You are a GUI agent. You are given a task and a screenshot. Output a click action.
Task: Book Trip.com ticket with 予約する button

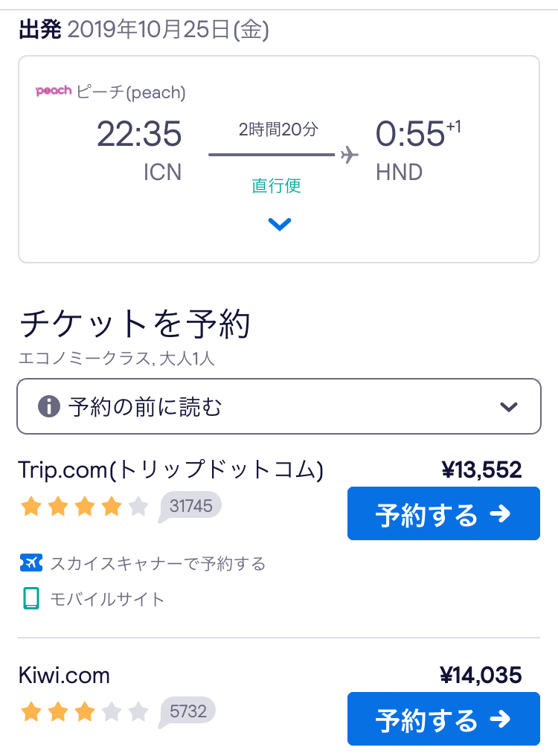[x=443, y=513]
